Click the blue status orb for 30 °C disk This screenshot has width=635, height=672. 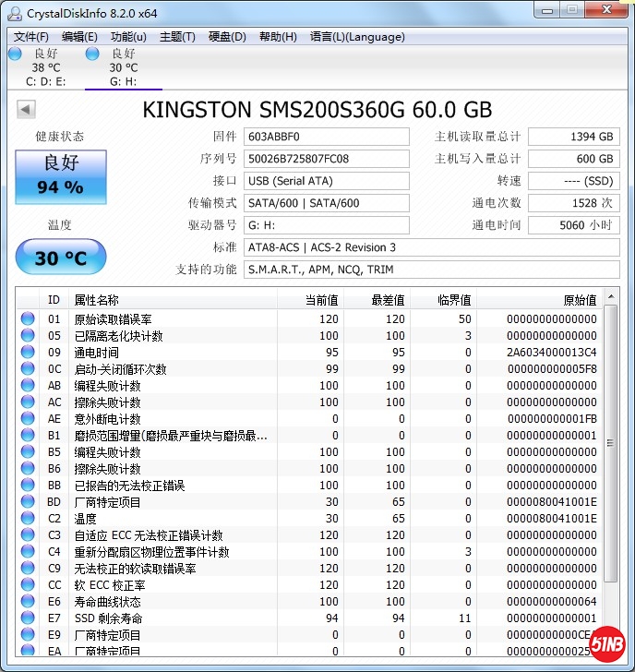[x=92, y=54]
